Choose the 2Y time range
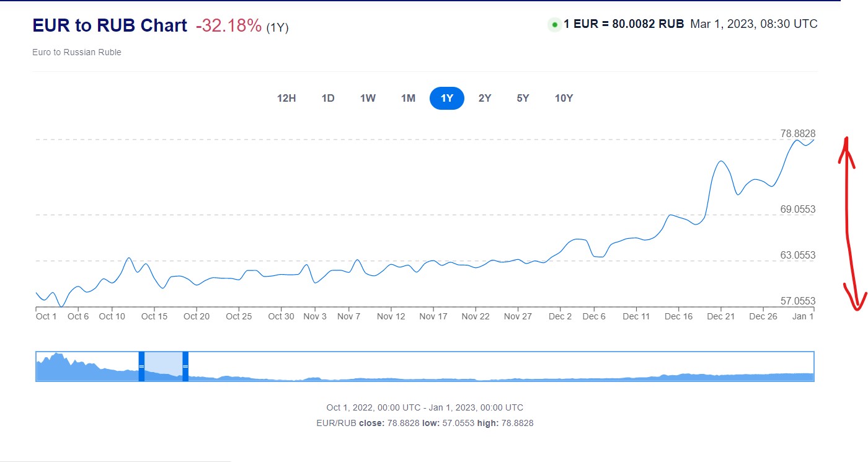868x462 pixels. [x=485, y=98]
